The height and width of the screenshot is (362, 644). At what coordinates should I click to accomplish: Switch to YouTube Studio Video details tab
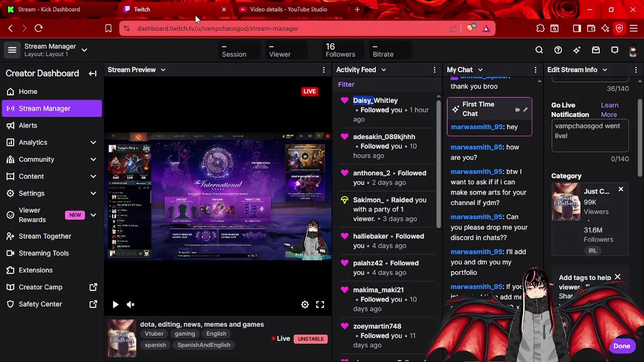(x=288, y=9)
